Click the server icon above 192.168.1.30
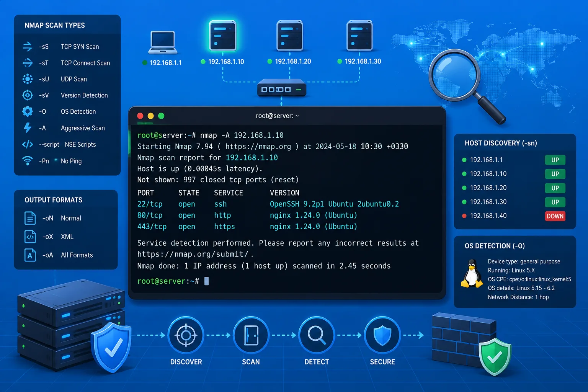The image size is (588, 392). pos(359,36)
